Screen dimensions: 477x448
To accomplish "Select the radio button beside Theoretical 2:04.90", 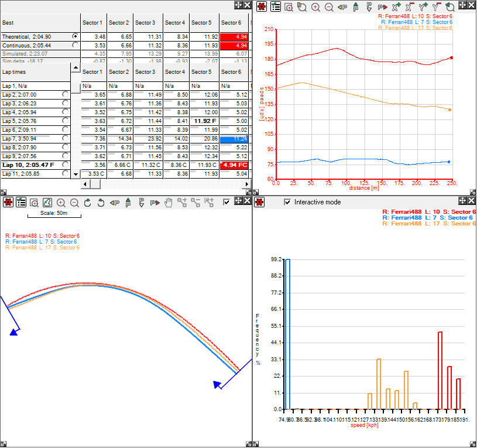I will 76,36.
